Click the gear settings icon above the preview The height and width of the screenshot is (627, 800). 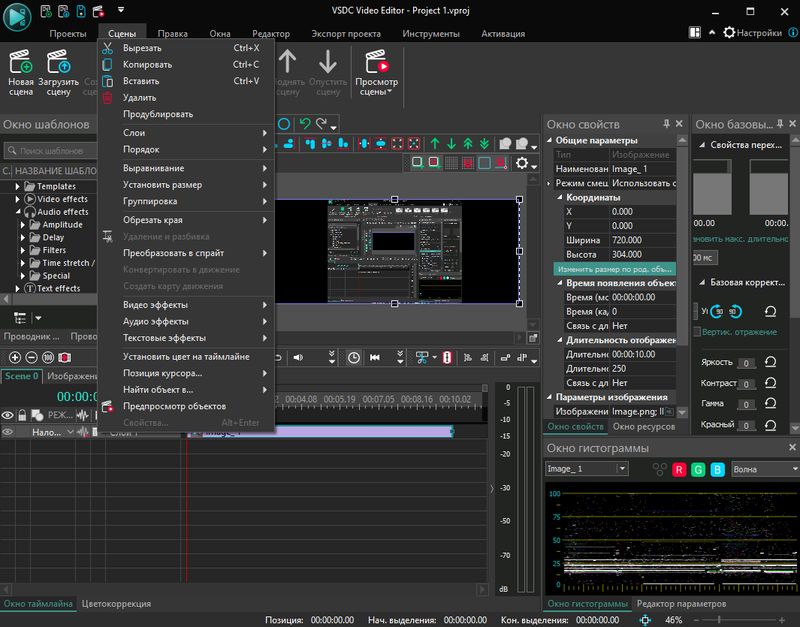[522, 163]
